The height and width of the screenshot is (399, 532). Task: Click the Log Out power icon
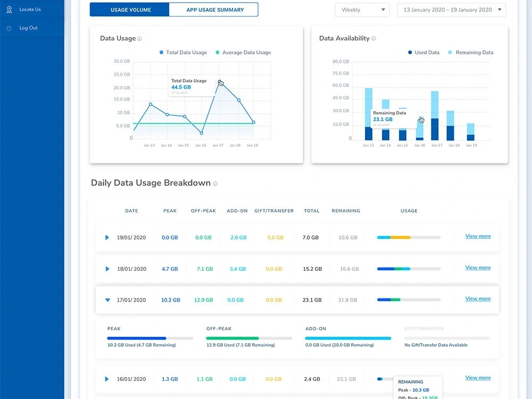tap(9, 28)
